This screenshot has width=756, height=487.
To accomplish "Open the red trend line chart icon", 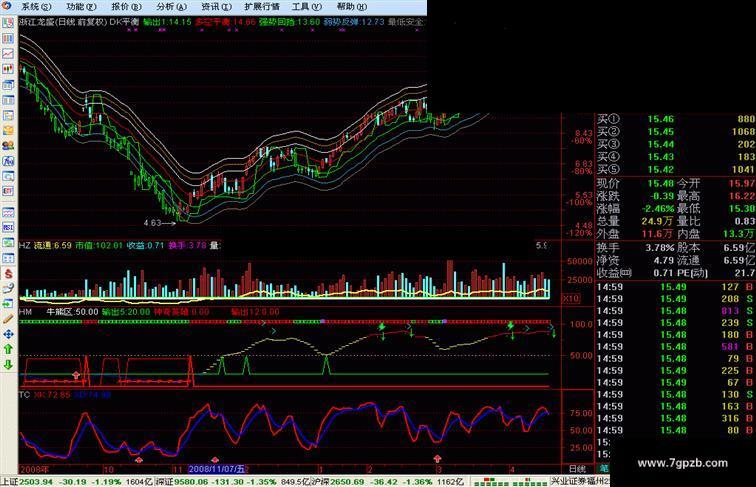I will pos(8,54).
